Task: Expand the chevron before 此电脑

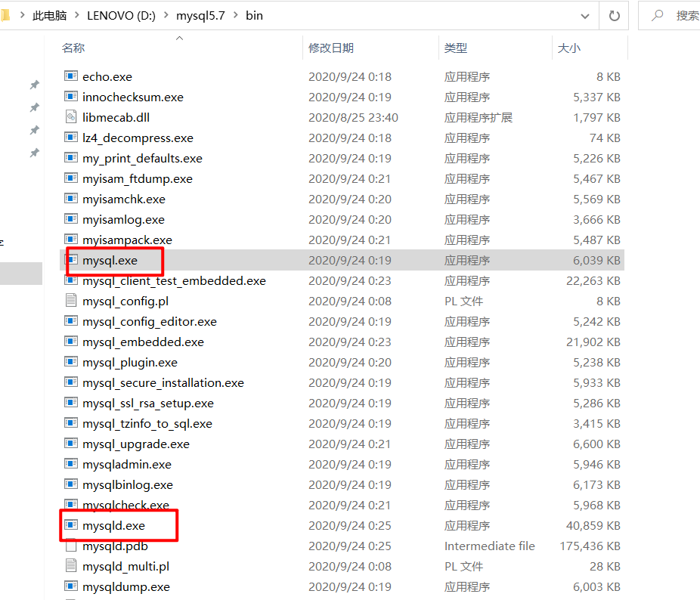Action: (x=23, y=15)
